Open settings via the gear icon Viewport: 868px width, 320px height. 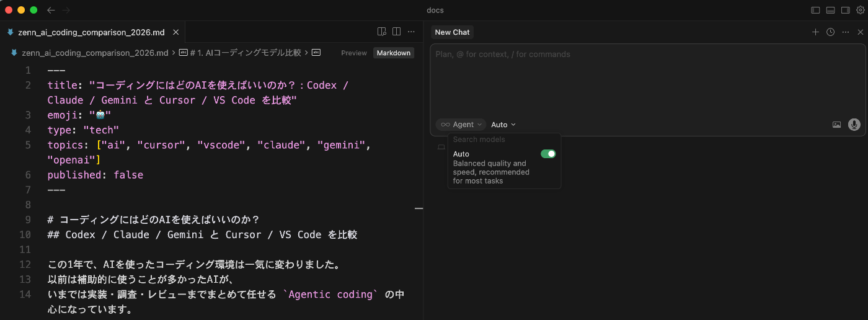point(860,10)
